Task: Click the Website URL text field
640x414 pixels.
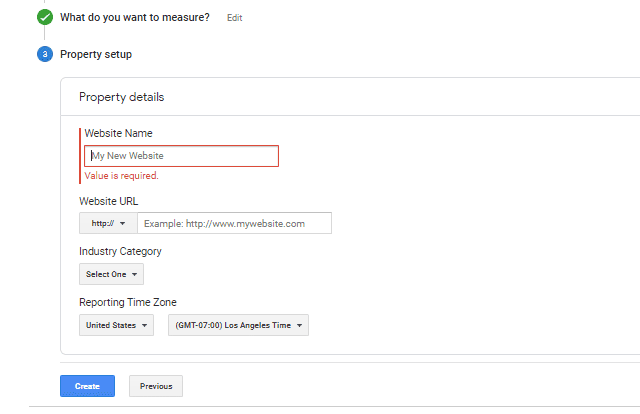Action: (x=234, y=223)
